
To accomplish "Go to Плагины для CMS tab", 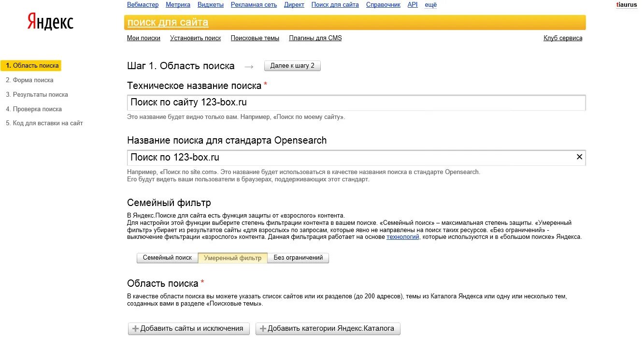I will [x=315, y=38].
